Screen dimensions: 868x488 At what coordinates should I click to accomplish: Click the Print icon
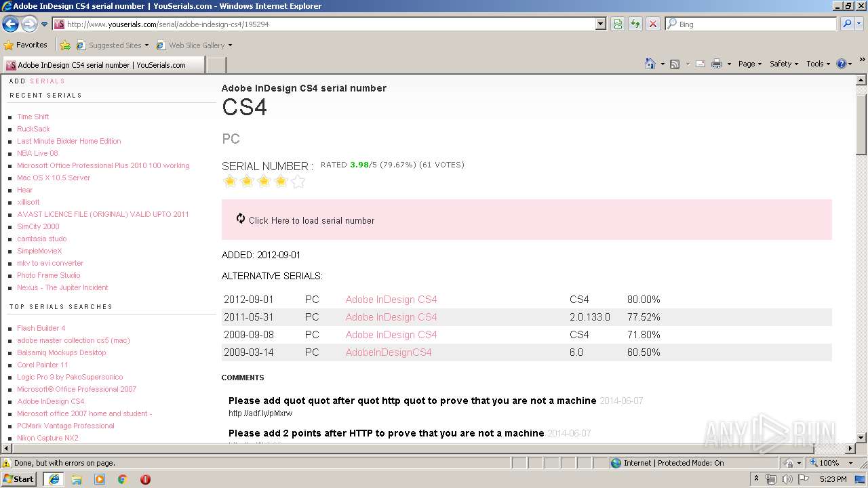coord(717,64)
